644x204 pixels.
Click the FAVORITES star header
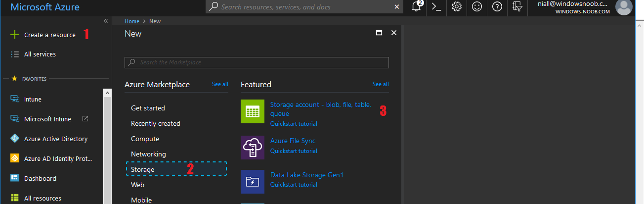click(29, 78)
